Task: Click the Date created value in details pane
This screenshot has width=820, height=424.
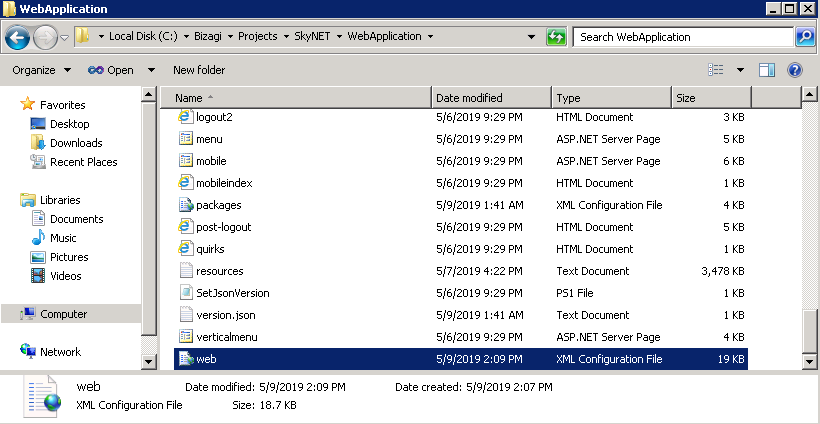Action: coord(507,387)
